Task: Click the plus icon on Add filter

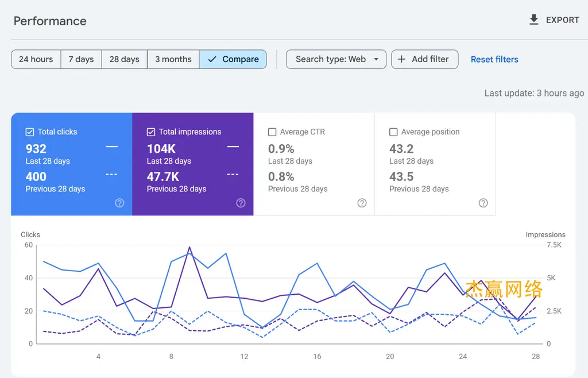Action: coord(401,59)
